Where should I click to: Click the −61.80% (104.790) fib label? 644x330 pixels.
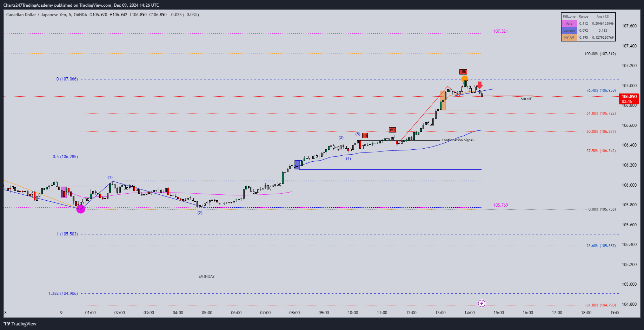(600, 305)
